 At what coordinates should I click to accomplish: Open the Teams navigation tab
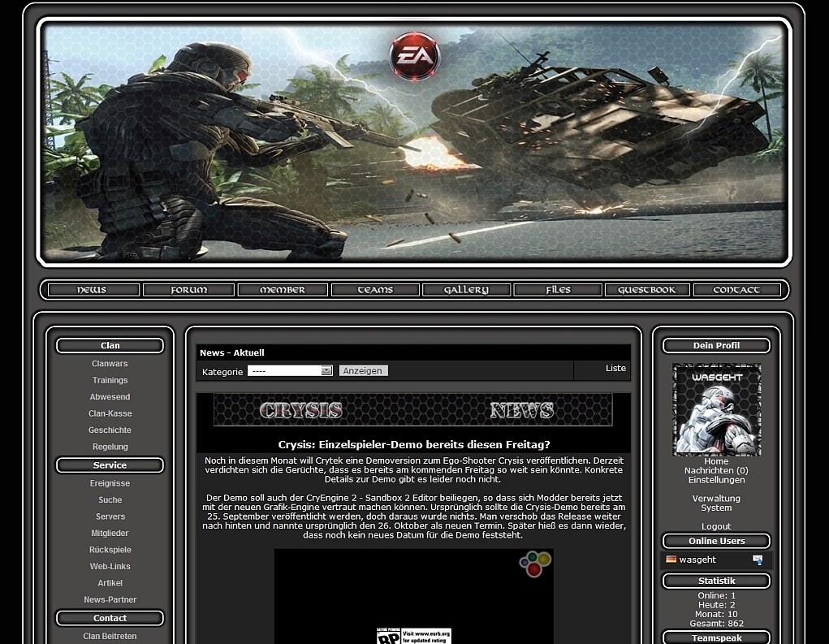375,290
